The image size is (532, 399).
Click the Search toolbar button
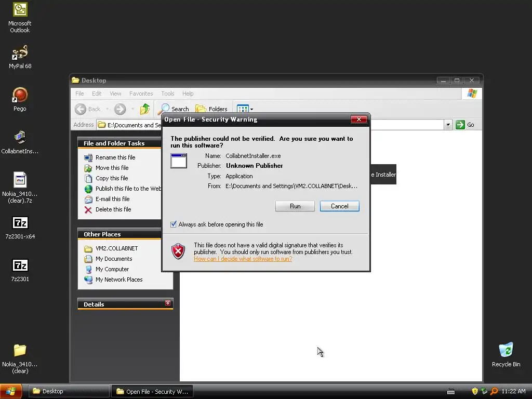tap(174, 109)
